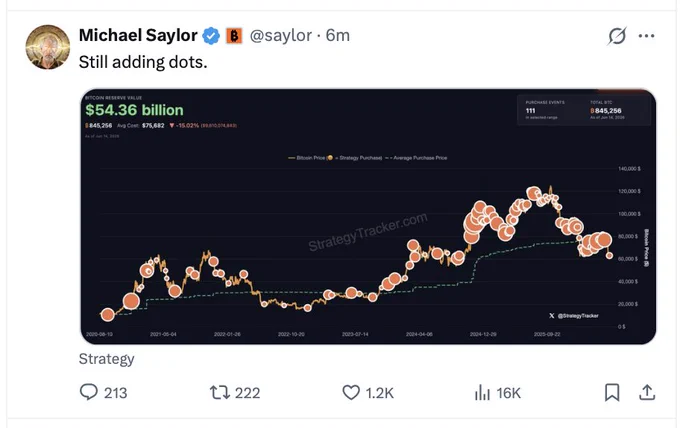Click the Grok explain-post icon
Viewport: 680px width, 428px height.
tap(616, 36)
